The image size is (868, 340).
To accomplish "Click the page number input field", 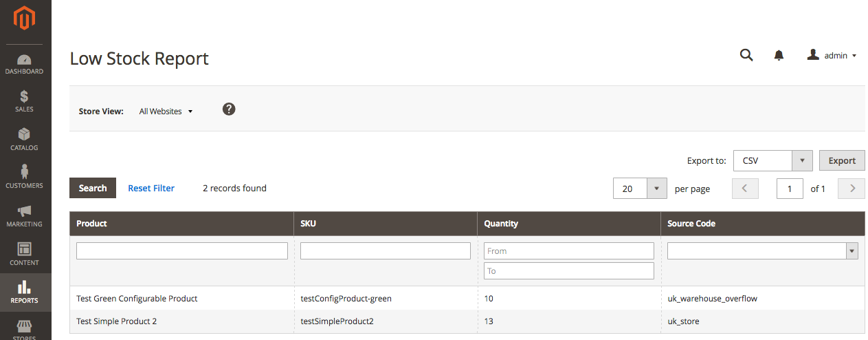I will point(790,189).
